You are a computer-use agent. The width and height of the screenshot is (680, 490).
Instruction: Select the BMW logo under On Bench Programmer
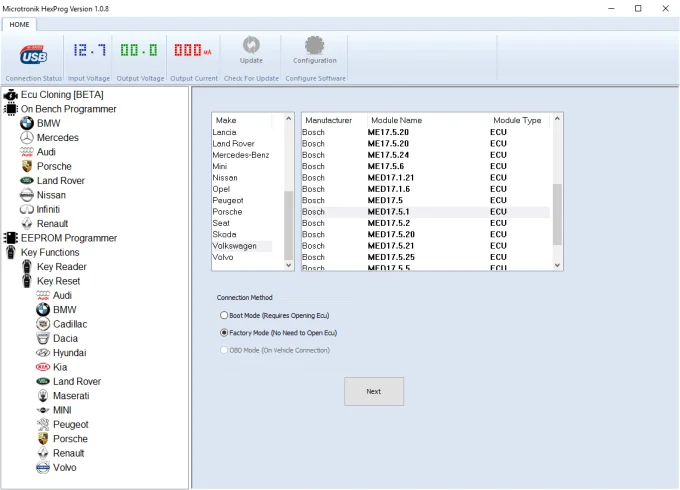[27, 123]
